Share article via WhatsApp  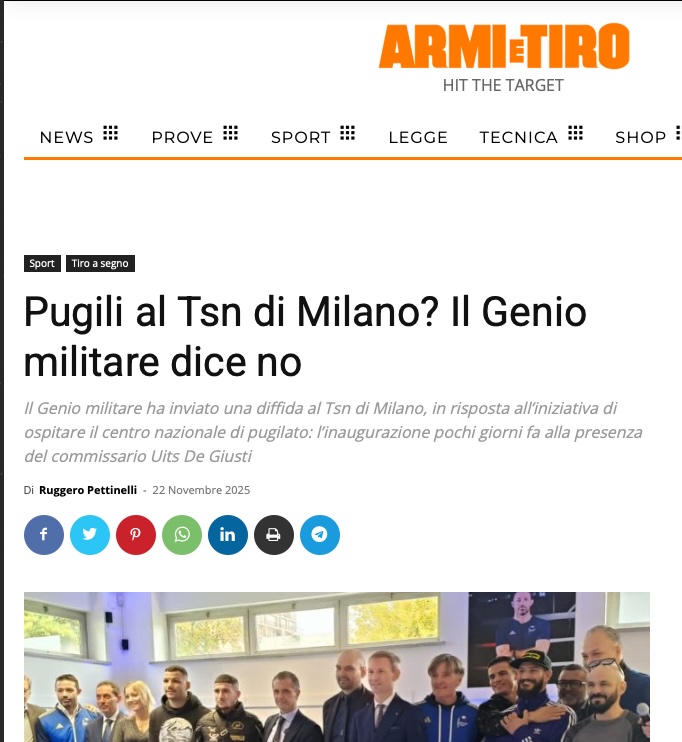click(x=182, y=535)
